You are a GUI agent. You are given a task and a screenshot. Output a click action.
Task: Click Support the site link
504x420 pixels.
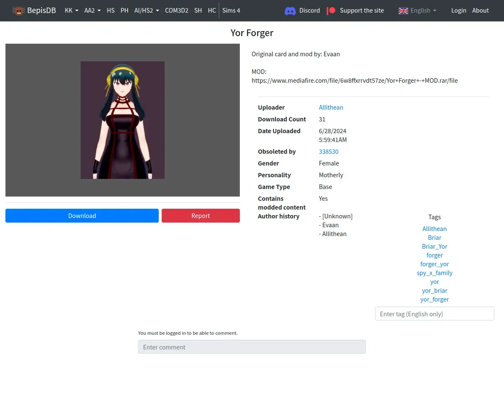coord(362,10)
